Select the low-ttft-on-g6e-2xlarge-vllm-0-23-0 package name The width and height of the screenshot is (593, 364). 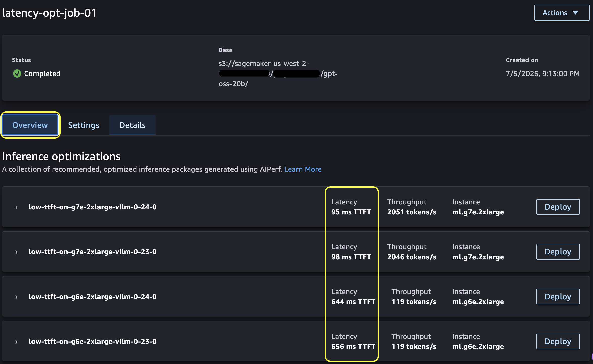[x=93, y=341]
